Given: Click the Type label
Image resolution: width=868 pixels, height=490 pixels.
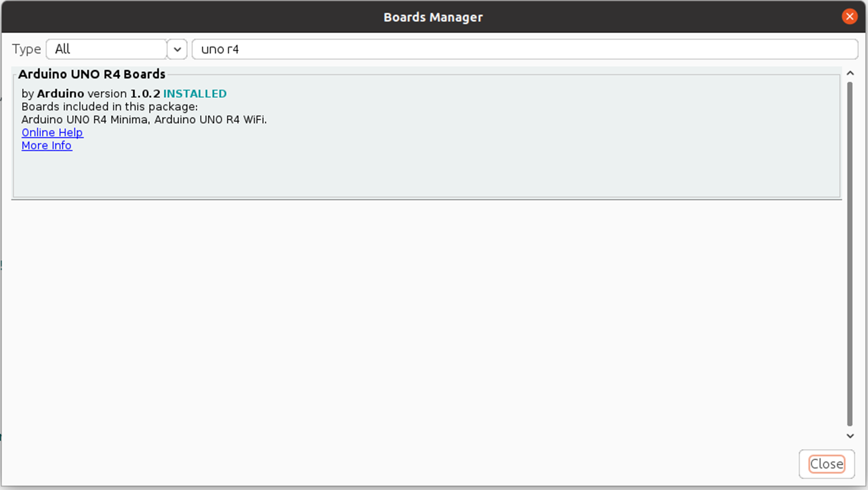Looking at the screenshot, I should (27, 49).
